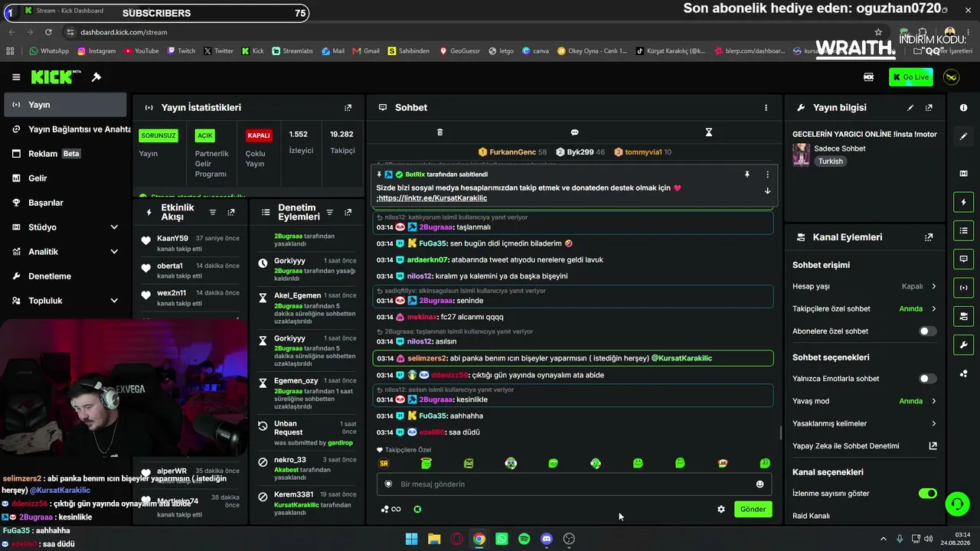This screenshot has width=980, height=551.
Task: Click the lightning bolt icon in right sidebar
Action: tap(963, 202)
